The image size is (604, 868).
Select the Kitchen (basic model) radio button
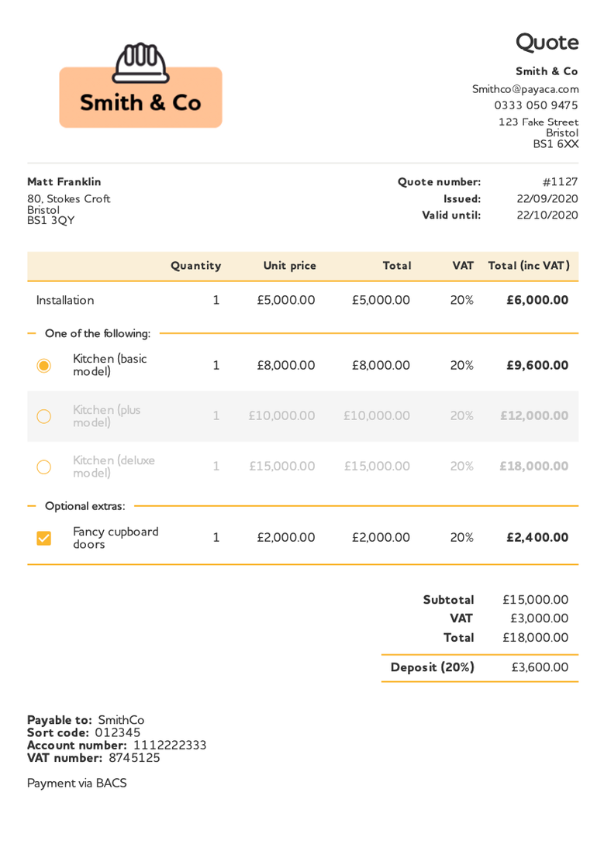(x=44, y=366)
